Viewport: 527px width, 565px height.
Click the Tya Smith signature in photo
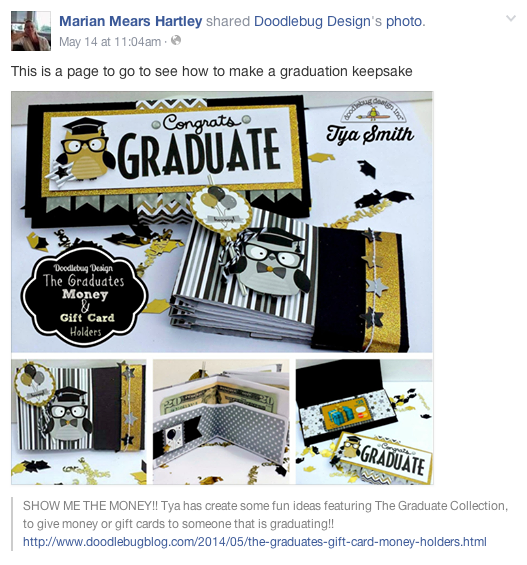[370, 134]
